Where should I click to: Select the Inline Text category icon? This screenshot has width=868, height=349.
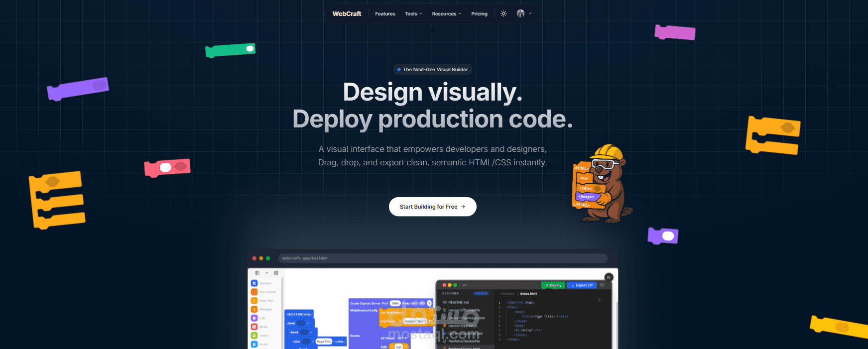click(254, 301)
